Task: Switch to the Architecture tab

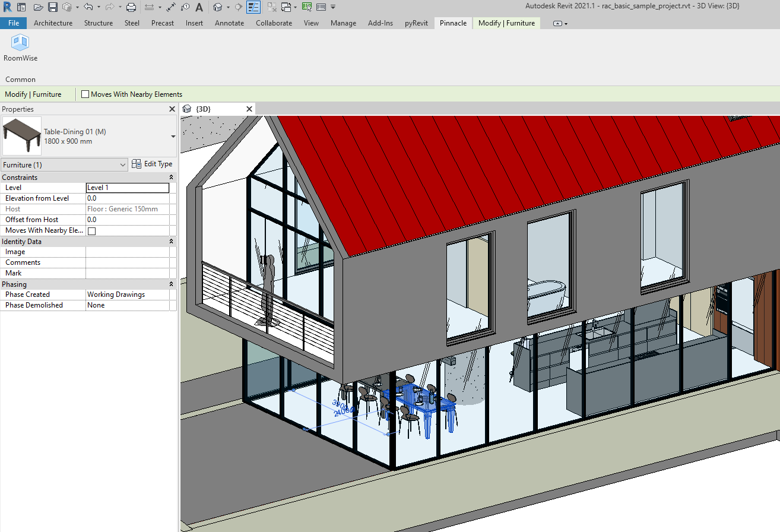Action: pos(53,23)
